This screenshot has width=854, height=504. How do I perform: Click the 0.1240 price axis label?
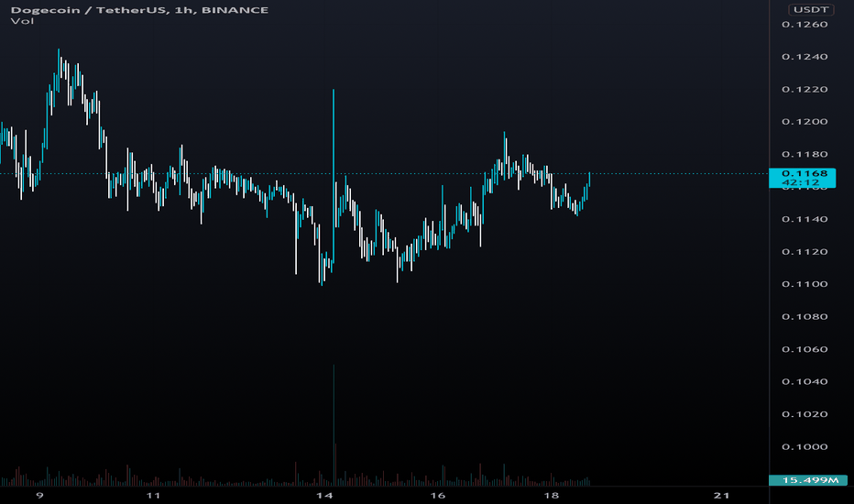805,57
